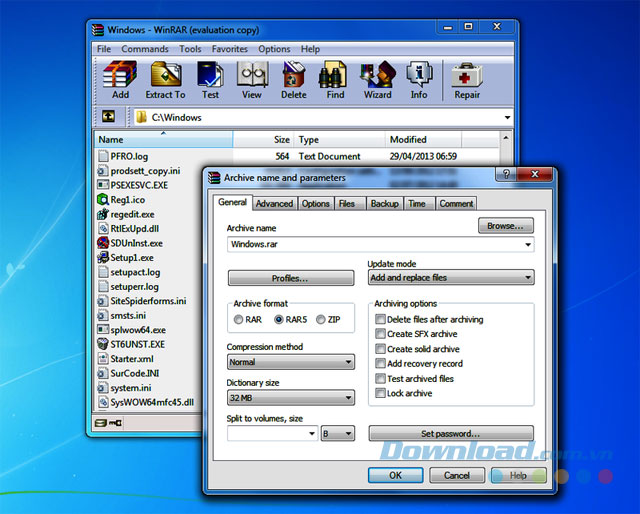
Task: Open the Tools menu
Action: click(x=190, y=49)
